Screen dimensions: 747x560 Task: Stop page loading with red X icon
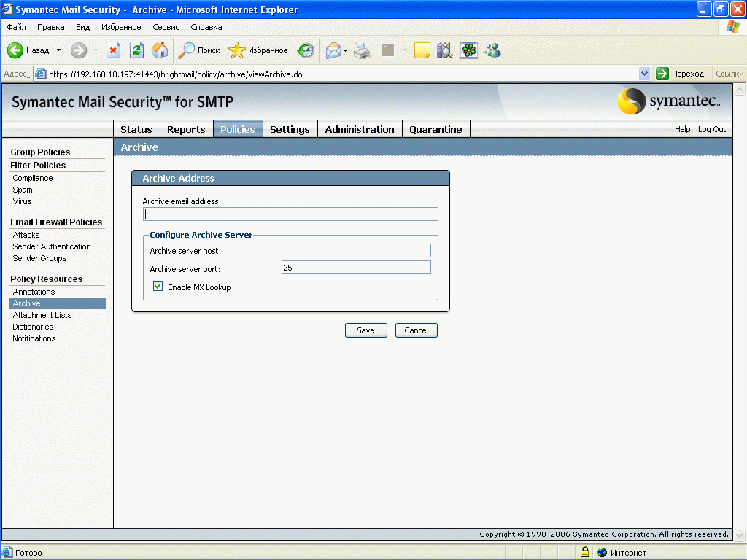[113, 50]
